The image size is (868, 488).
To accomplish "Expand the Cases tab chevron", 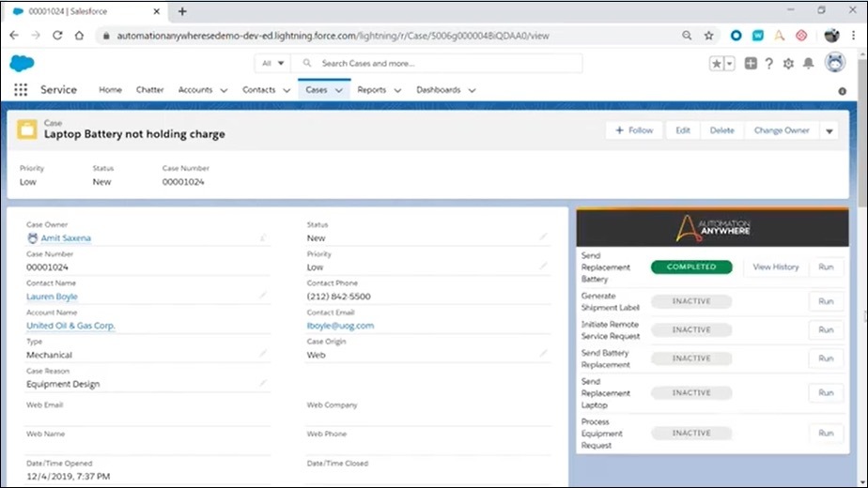I will point(339,90).
